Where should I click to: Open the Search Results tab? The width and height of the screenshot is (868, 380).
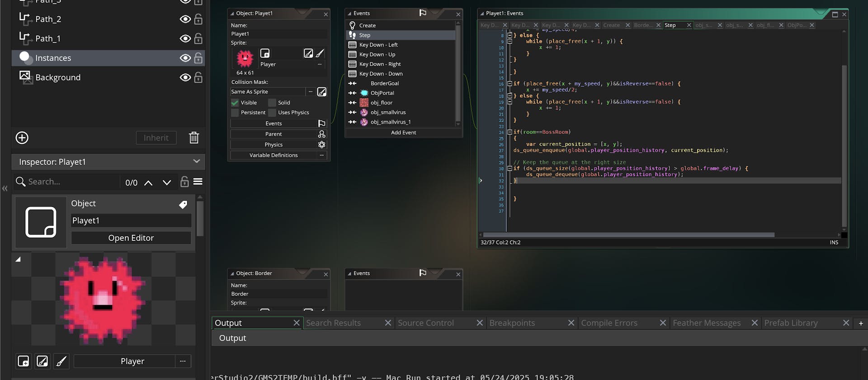pyautogui.click(x=334, y=323)
